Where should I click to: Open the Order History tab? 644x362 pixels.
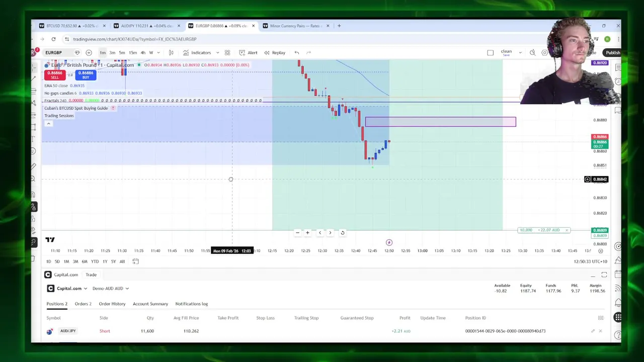coord(112,304)
